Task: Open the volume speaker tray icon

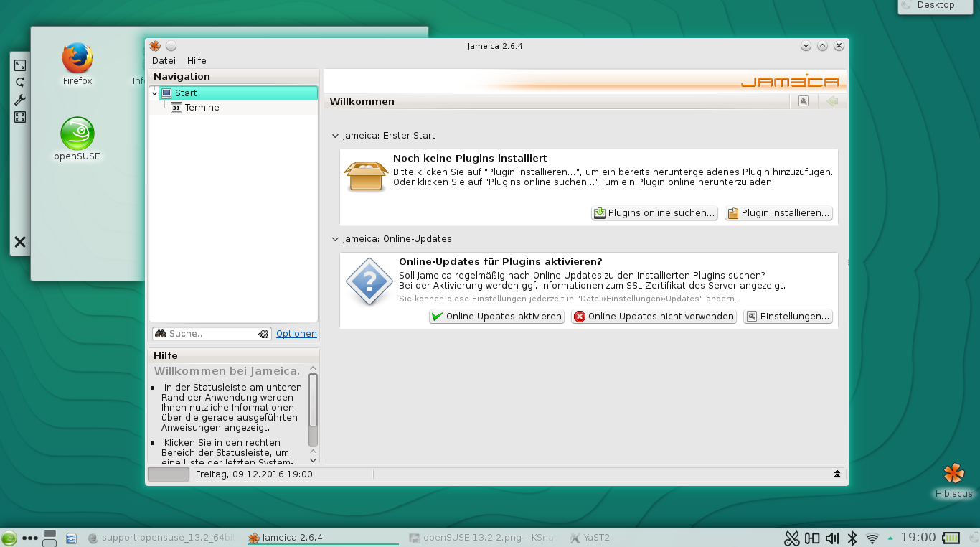Action: [832, 538]
